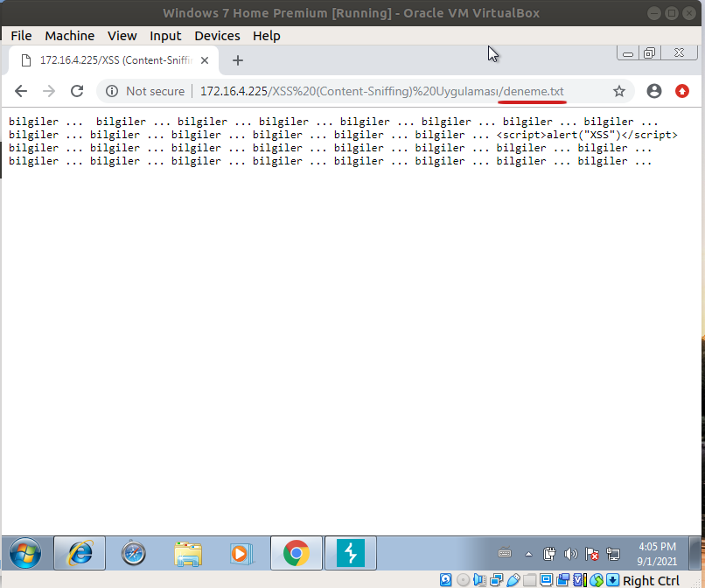
Task: Go forward to the next page
Action: click(x=49, y=91)
